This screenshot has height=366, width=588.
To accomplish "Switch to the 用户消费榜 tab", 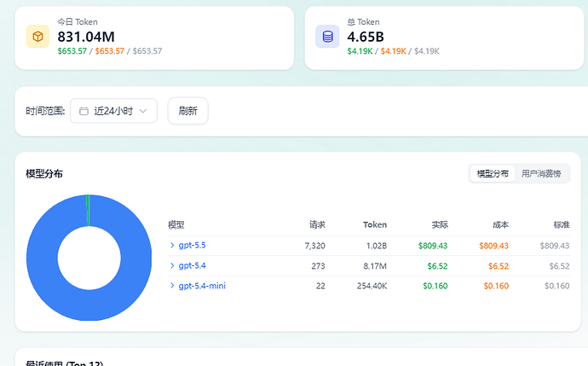I will tap(541, 173).
